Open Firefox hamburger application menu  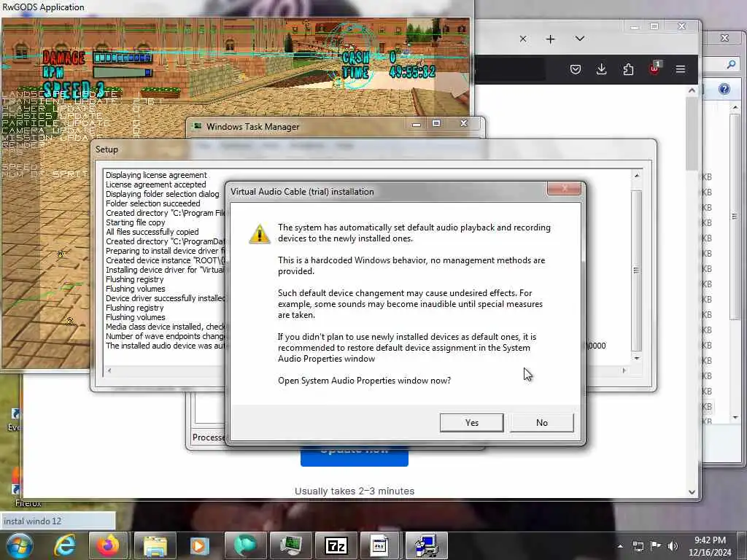(681, 69)
